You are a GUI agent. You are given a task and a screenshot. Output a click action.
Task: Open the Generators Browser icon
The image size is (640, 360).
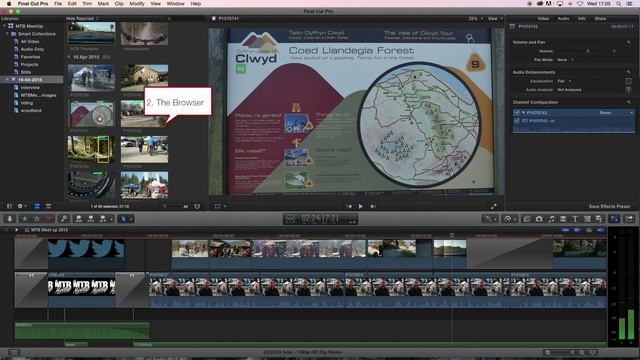587,219
